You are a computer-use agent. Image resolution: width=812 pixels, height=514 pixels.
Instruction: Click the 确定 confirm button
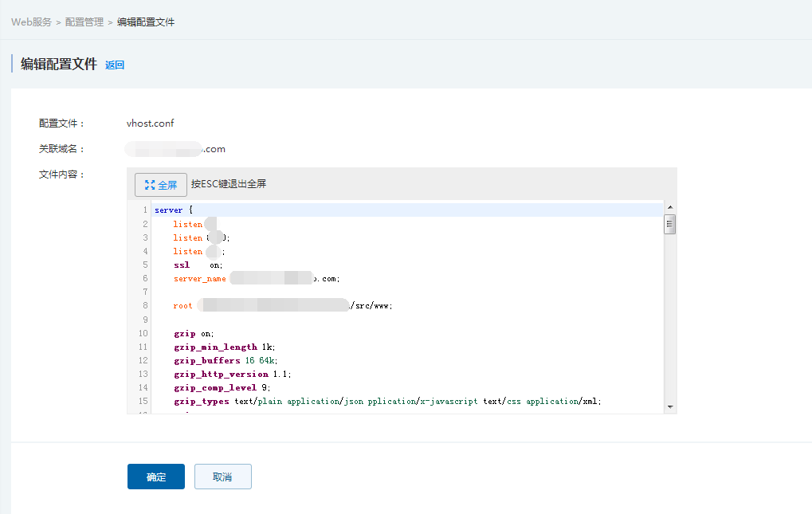156,477
